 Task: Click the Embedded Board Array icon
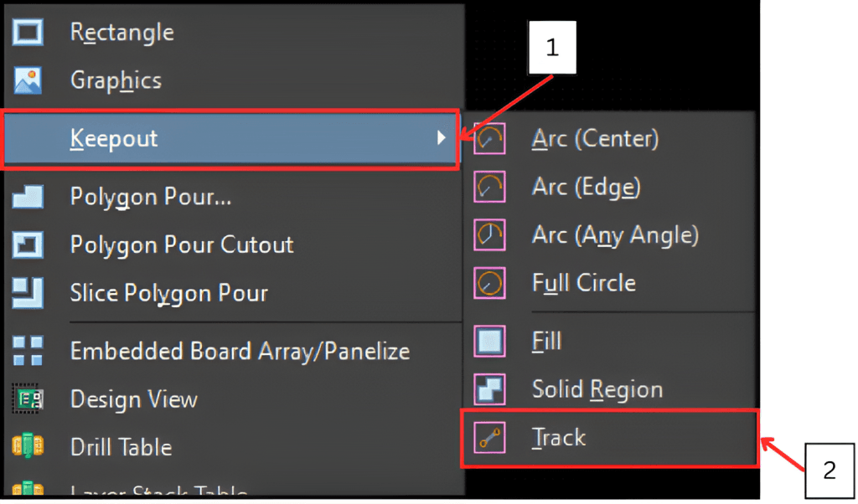click(28, 351)
